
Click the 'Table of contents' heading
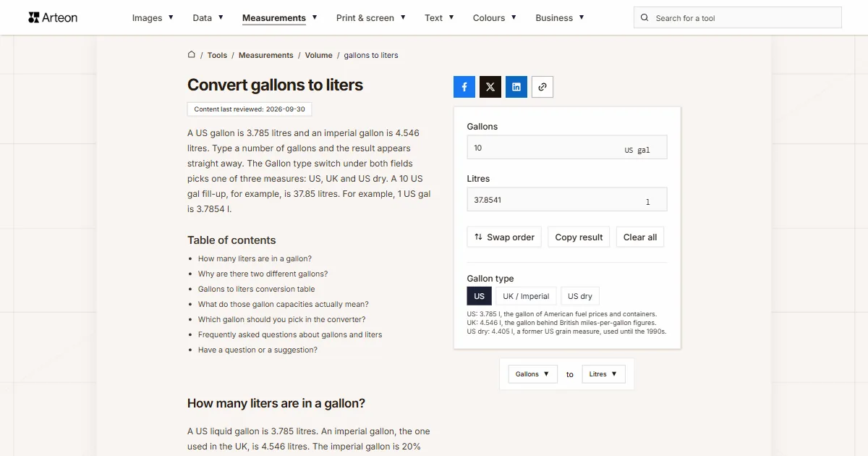(231, 240)
